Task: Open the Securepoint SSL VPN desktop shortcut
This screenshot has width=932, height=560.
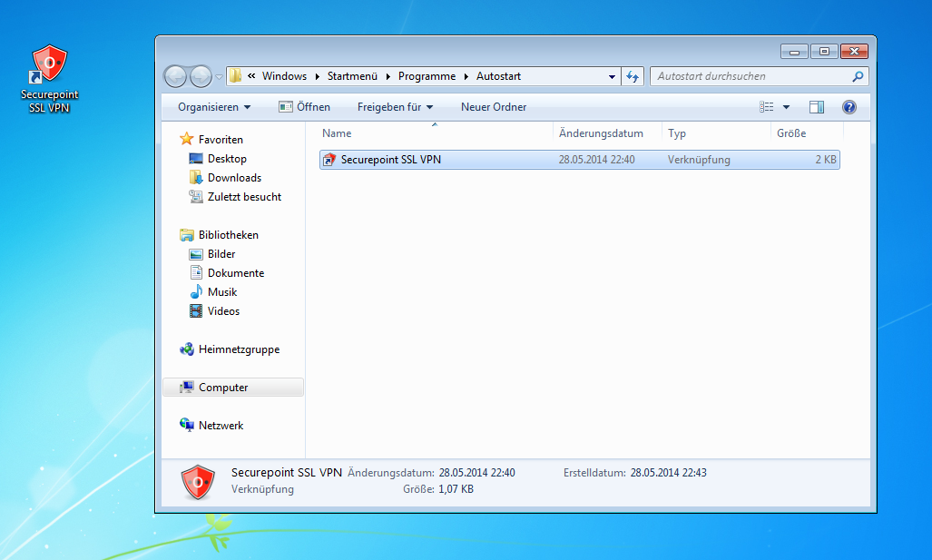Action: [49, 79]
